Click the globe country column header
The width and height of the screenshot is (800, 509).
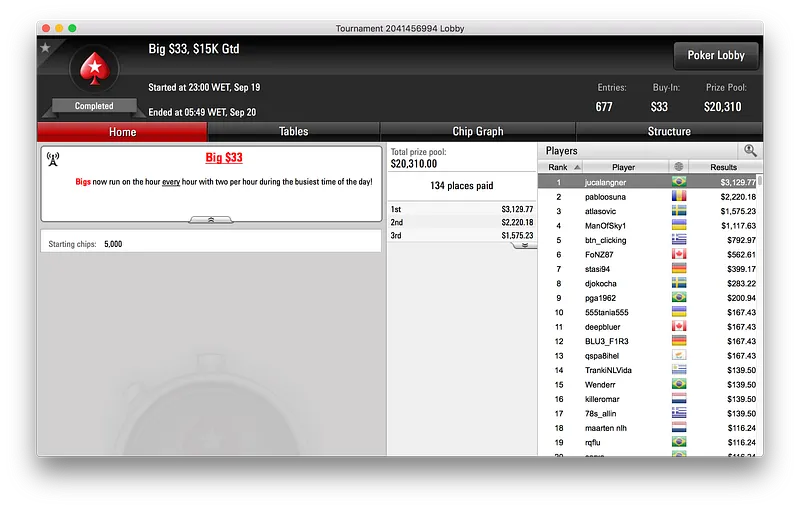679,167
